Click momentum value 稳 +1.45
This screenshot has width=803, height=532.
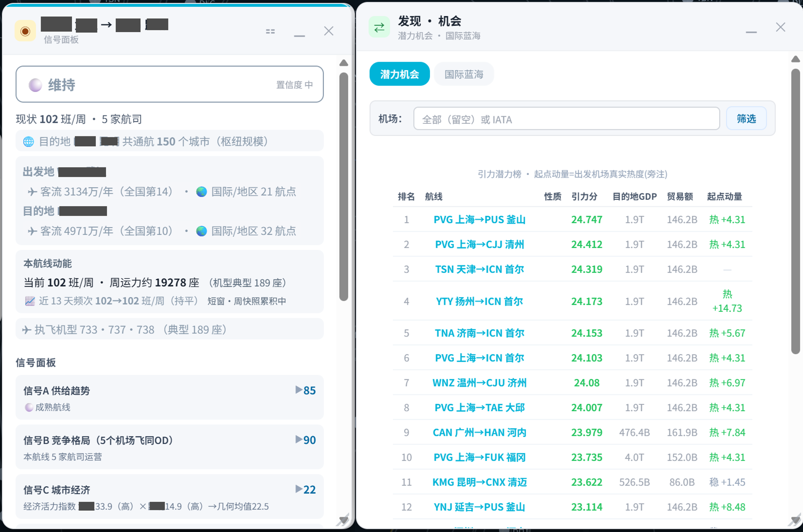point(727,482)
